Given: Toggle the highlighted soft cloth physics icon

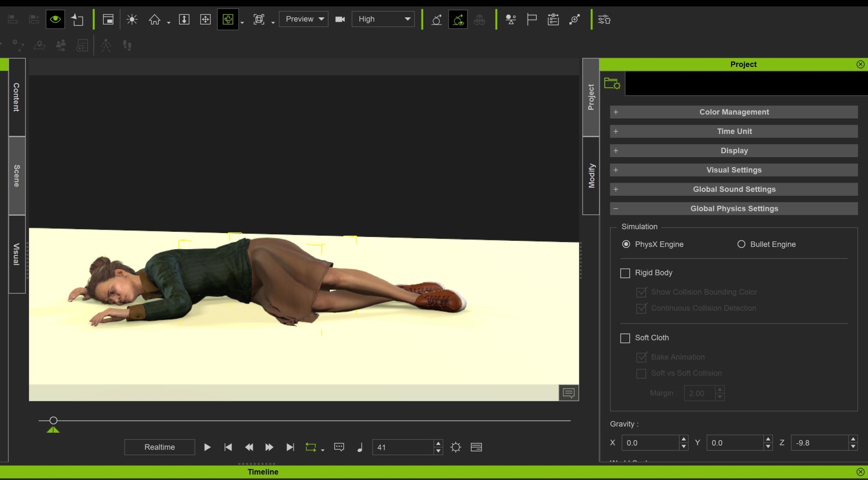Looking at the screenshot, I should point(458,20).
